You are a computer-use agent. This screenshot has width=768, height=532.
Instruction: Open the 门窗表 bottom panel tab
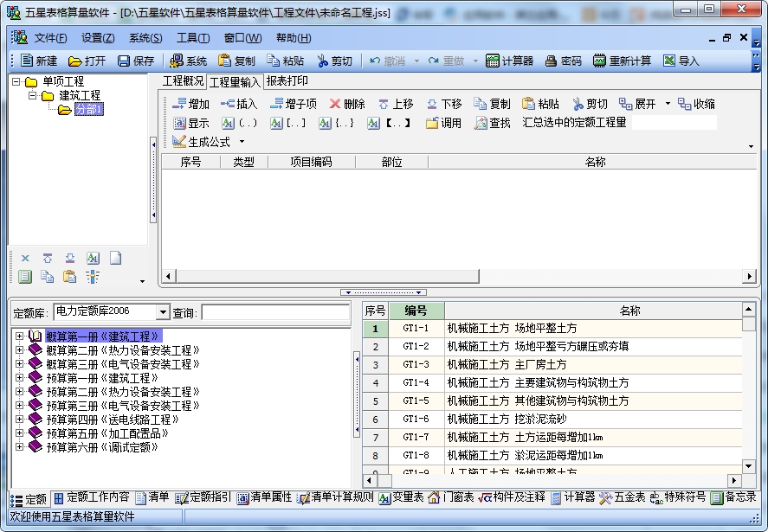(x=450, y=497)
